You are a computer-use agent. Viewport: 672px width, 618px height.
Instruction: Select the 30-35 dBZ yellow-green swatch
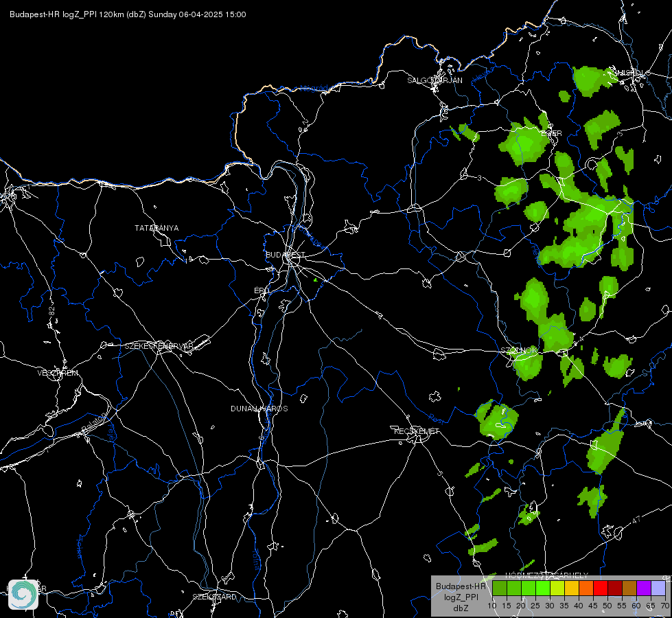[x=557, y=588]
